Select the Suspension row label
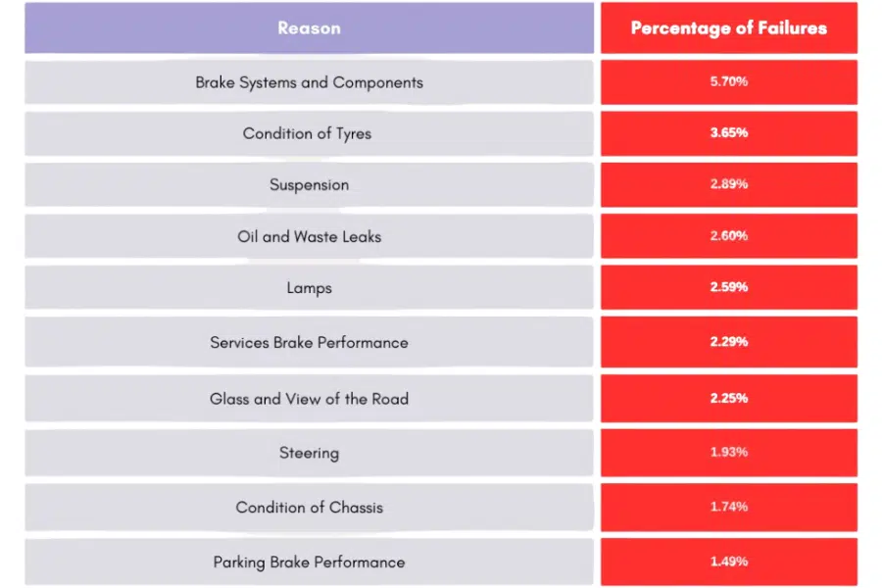 click(x=309, y=185)
